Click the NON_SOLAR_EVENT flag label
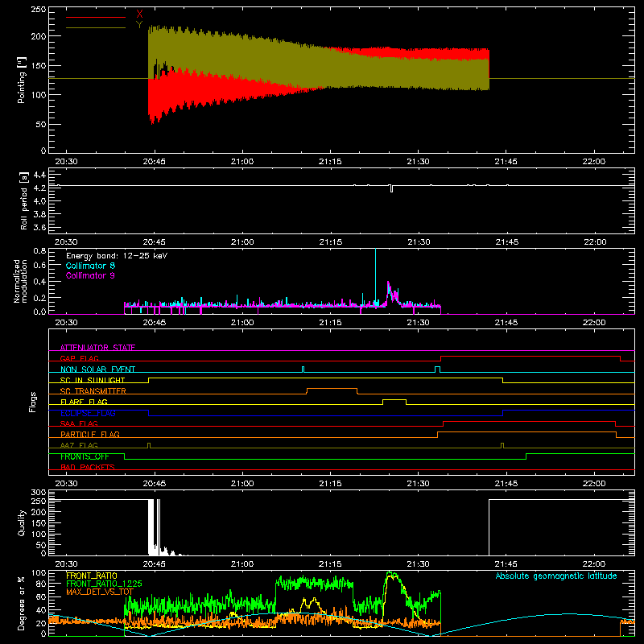The height and width of the screenshot is (644, 644). [x=97, y=369]
